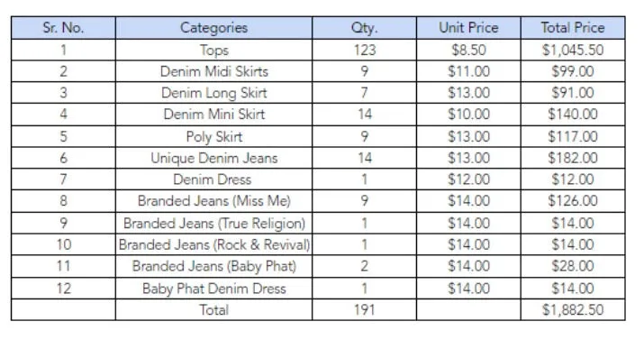Viewport: 644px width, 340px height.
Task: Click the Denim Dress category cell
Action: (x=213, y=179)
